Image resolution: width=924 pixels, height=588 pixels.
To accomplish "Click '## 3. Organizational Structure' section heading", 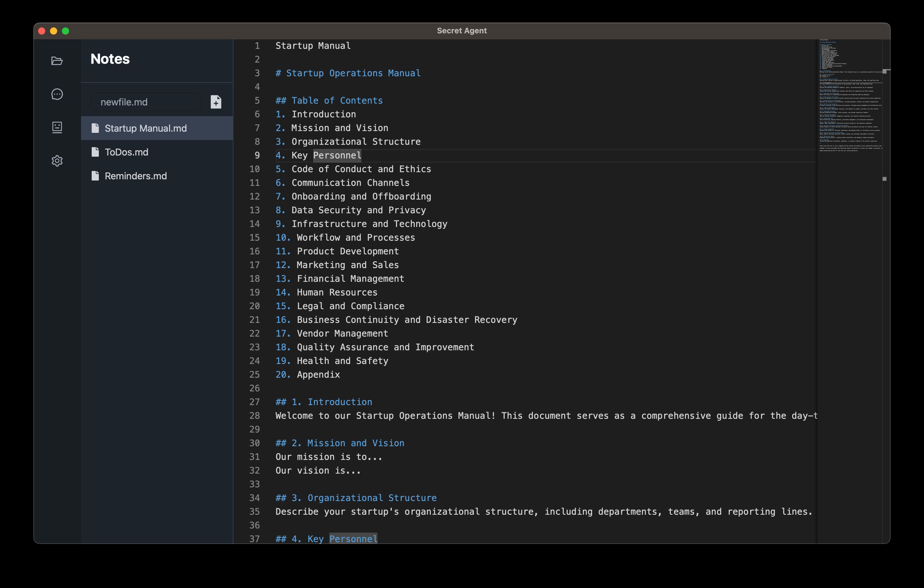I will coord(356,498).
